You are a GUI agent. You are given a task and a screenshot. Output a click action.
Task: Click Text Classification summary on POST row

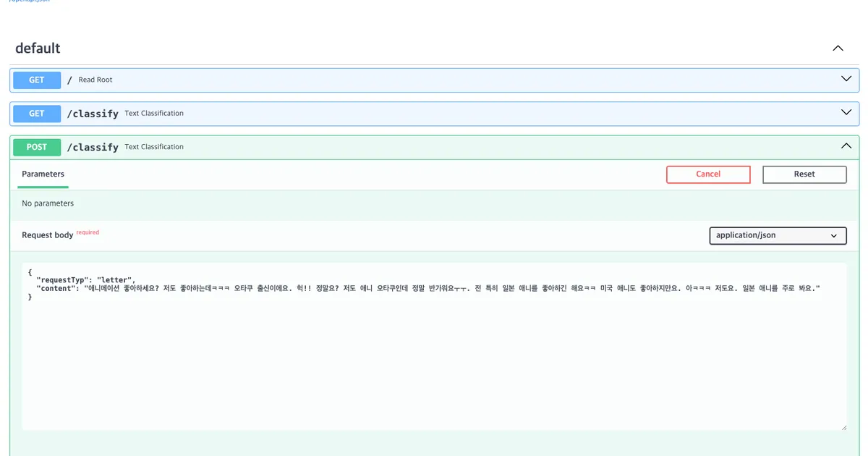click(154, 147)
